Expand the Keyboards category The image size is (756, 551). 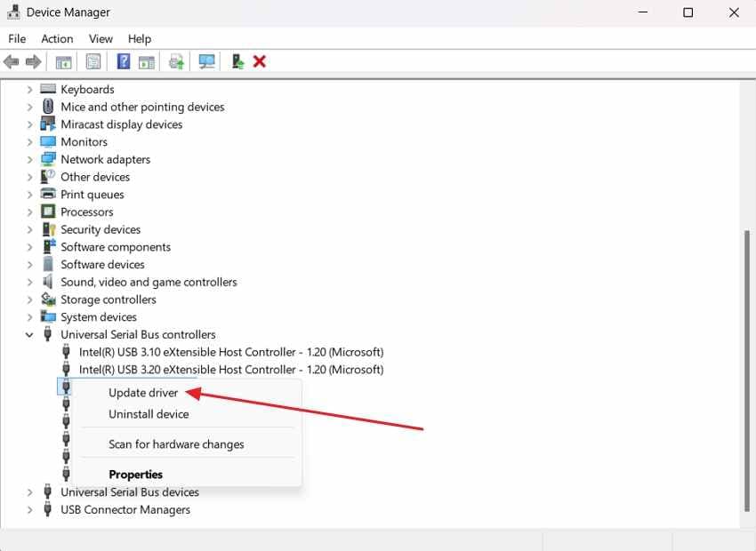click(30, 90)
